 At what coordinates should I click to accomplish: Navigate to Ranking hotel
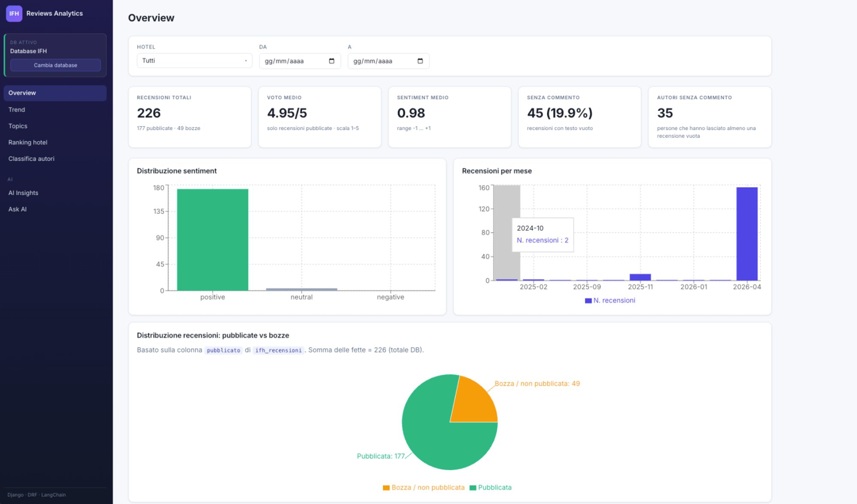(55, 142)
